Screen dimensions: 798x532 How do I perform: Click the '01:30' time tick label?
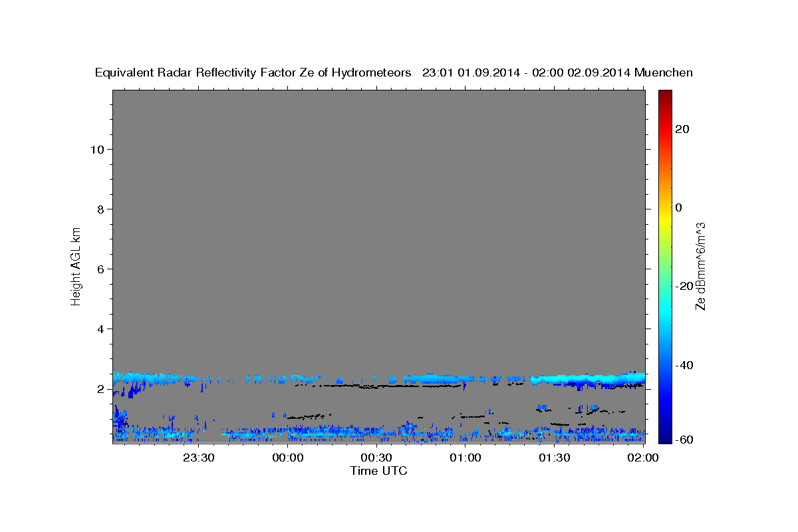(x=554, y=458)
